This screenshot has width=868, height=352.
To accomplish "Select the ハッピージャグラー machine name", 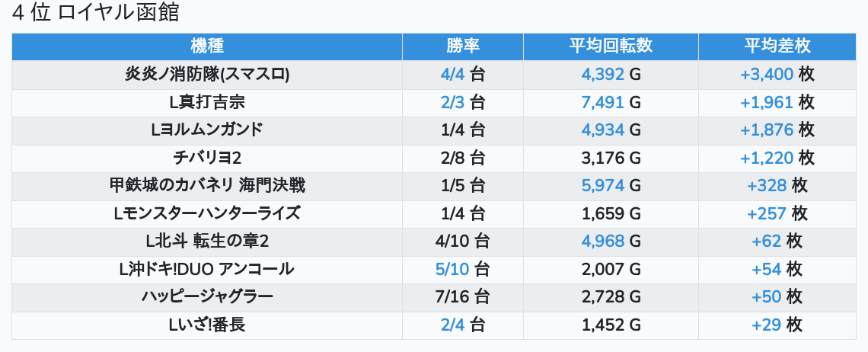I will 207,297.
